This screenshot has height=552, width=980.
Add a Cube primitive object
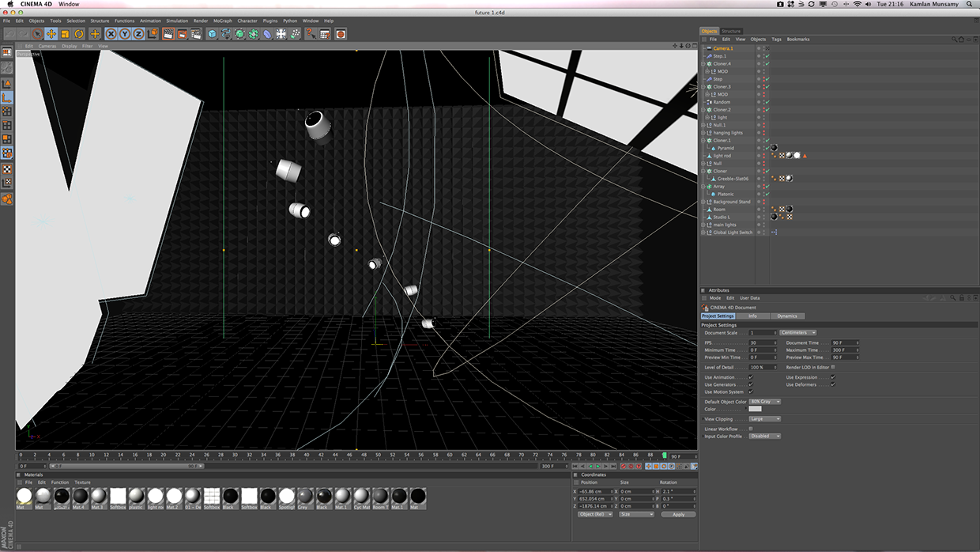[x=212, y=34]
